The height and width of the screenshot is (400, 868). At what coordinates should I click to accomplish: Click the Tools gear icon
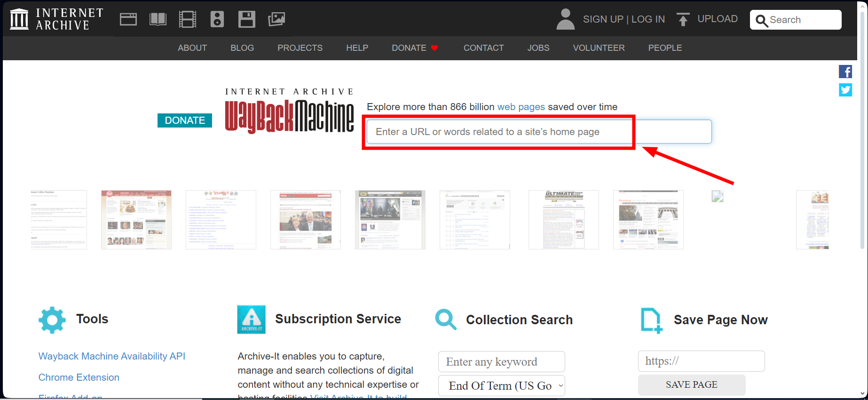coord(52,320)
